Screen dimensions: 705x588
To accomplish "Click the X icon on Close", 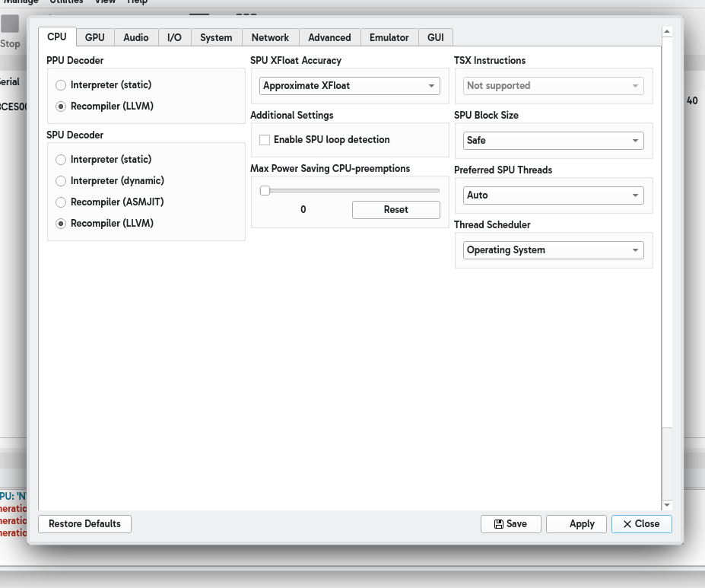I will (x=627, y=523).
